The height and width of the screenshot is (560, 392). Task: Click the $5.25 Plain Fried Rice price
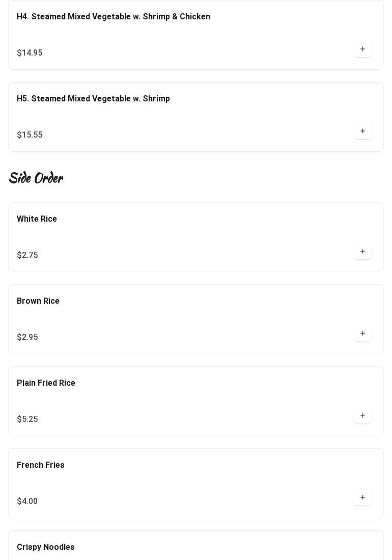[27, 419]
